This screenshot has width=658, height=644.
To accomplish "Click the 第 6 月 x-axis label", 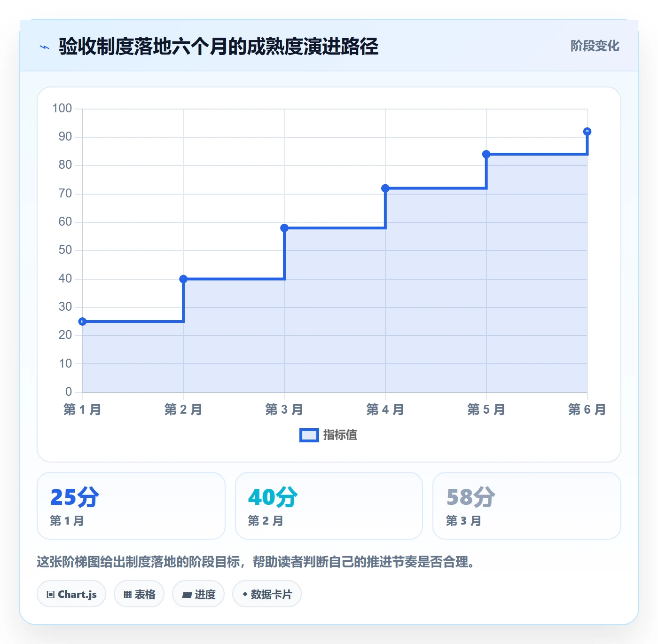I will 587,409.
